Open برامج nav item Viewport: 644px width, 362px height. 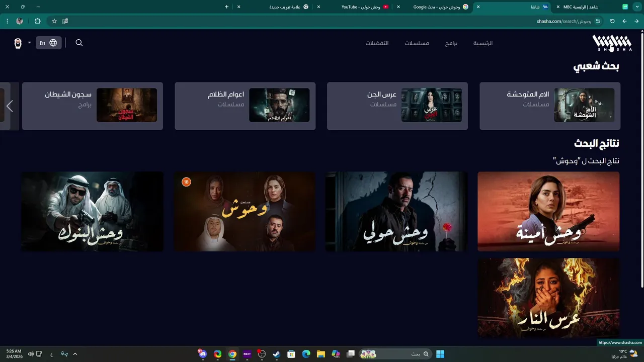click(451, 43)
